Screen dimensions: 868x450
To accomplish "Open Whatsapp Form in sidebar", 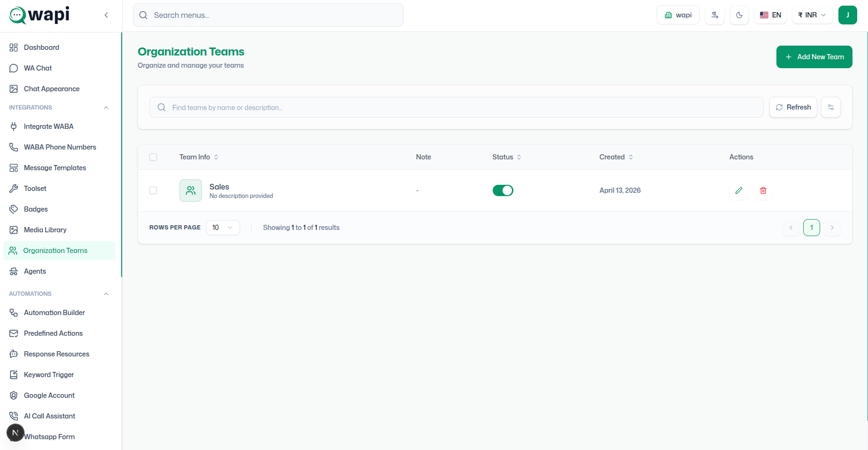I will point(59,437).
